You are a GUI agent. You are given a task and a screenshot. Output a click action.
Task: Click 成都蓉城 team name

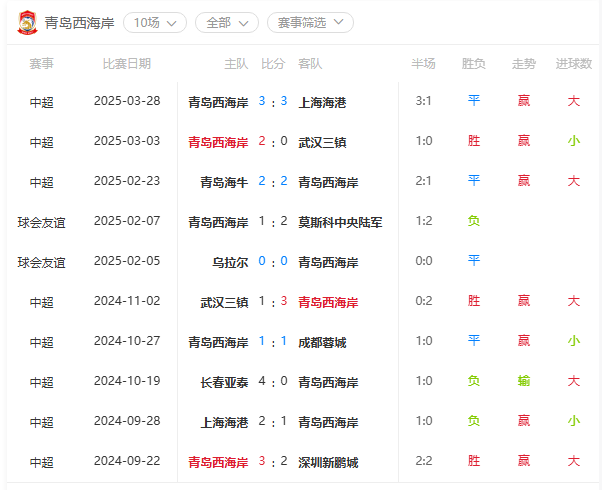322,343
